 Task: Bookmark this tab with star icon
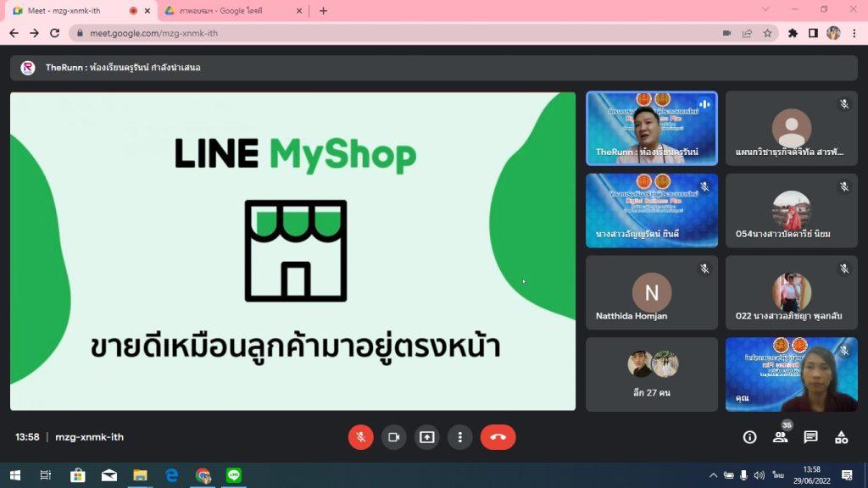tap(767, 33)
